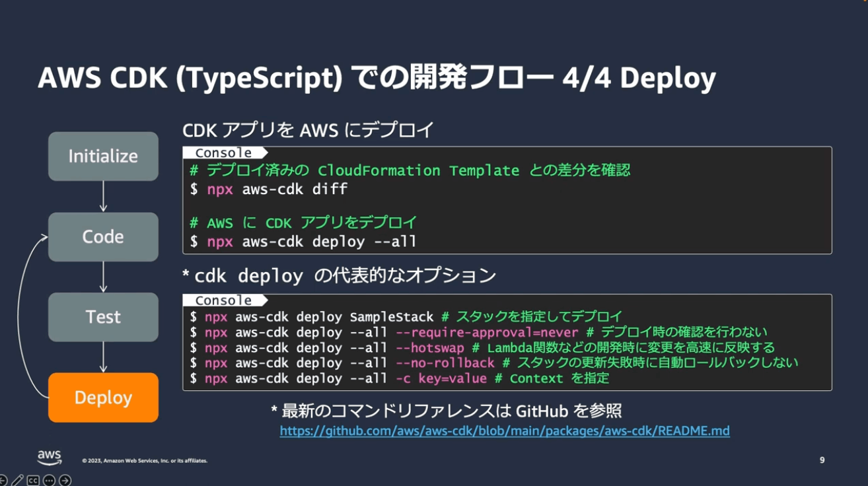Advance with the next slide arrow icon
This screenshot has width=868, height=486.
tap(65, 481)
